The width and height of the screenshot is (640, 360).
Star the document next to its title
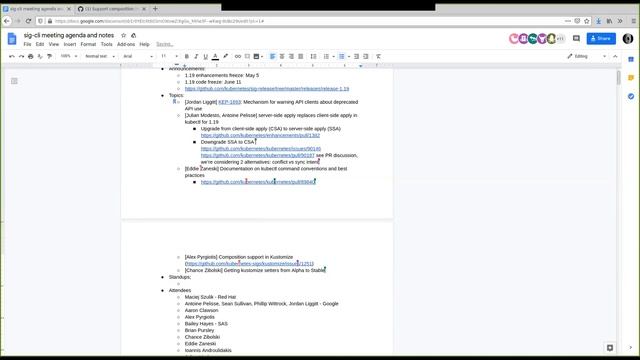(x=124, y=36)
